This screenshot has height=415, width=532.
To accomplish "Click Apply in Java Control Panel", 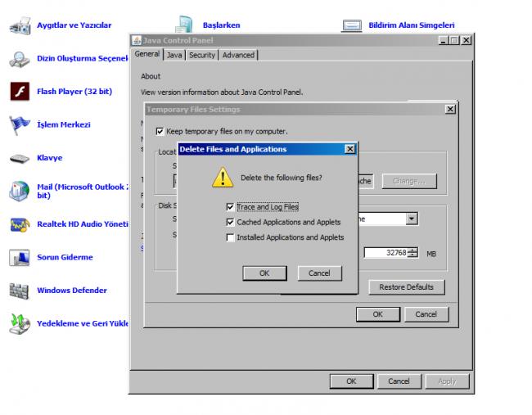I will click(x=447, y=381).
